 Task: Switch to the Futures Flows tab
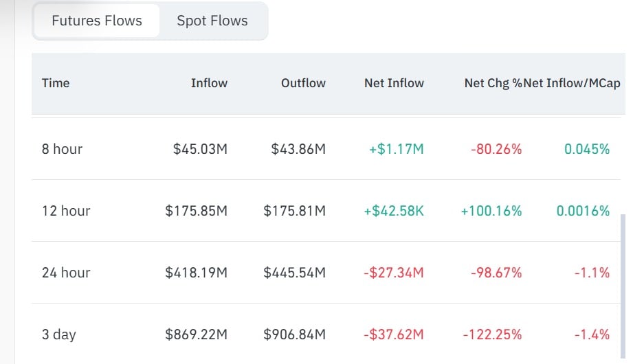click(97, 21)
